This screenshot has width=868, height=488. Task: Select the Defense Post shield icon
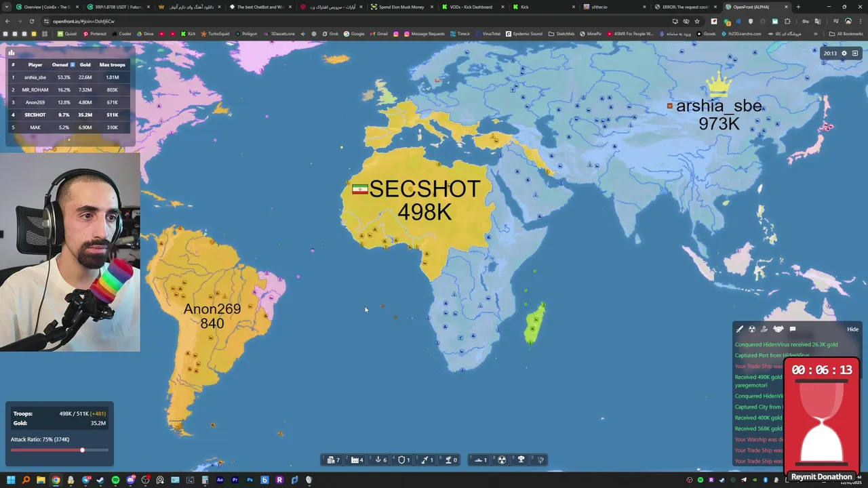pos(401,460)
